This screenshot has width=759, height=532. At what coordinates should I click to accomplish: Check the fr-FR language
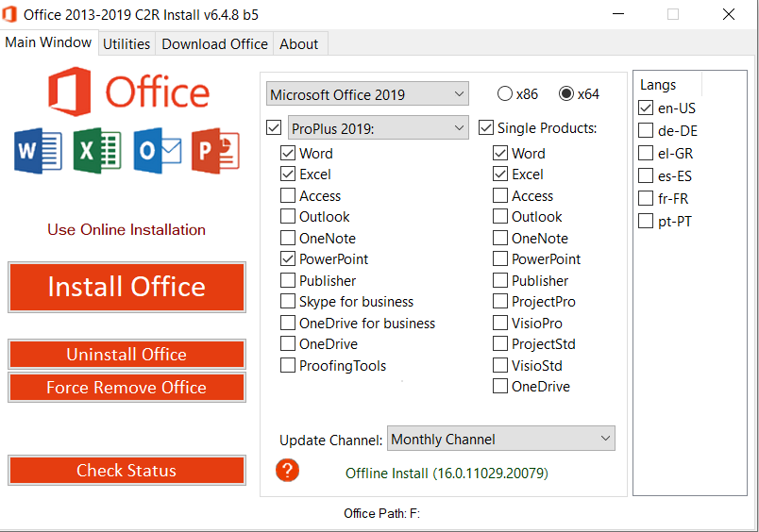(x=646, y=198)
